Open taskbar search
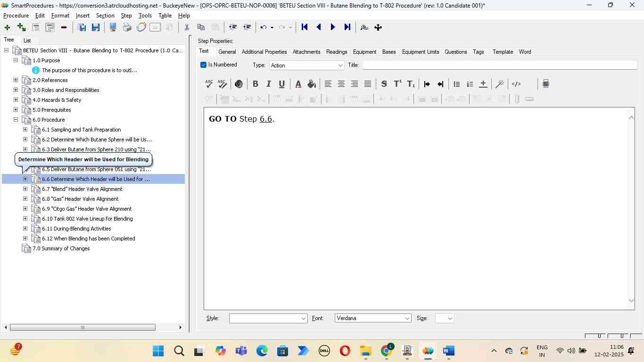Viewport: 644px width, 362px height. click(x=179, y=351)
